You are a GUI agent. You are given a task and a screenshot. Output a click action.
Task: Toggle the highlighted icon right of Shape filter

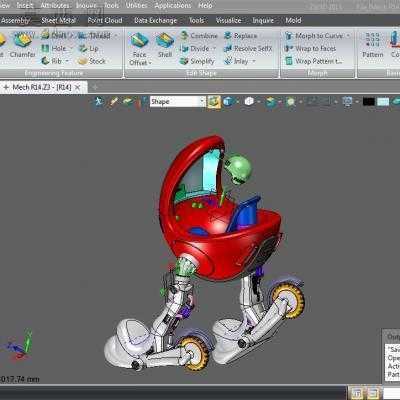[x=214, y=101]
